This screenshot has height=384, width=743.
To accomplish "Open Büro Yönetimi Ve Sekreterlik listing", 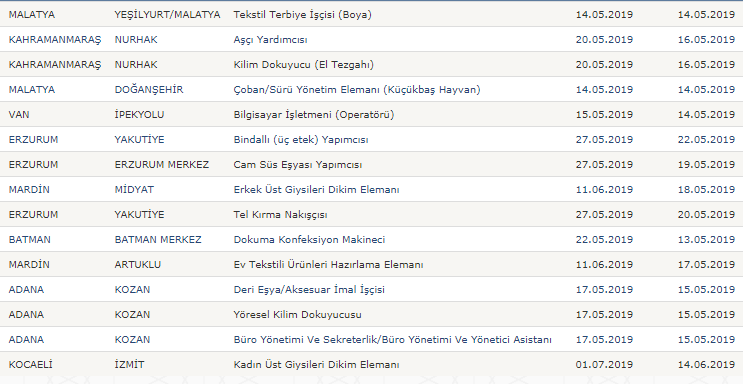I will click(392, 340).
